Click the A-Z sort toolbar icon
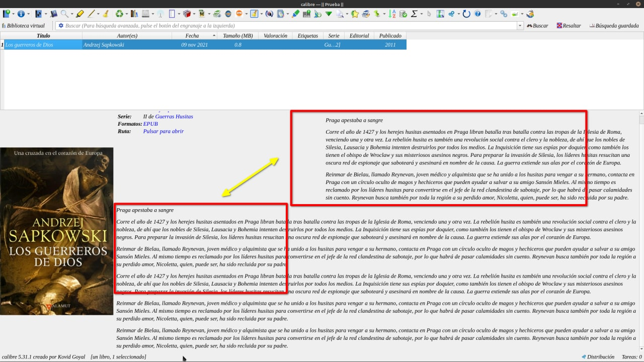The image size is (644, 362). click(x=392, y=14)
